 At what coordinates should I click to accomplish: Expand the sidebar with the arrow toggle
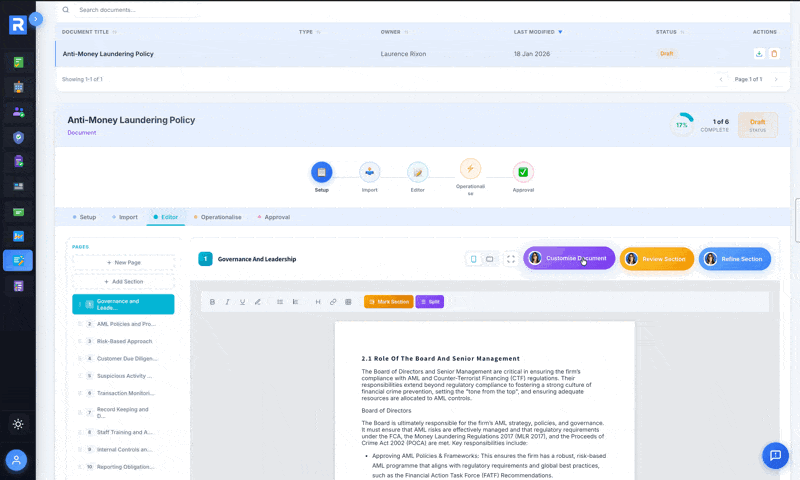point(36,19)
